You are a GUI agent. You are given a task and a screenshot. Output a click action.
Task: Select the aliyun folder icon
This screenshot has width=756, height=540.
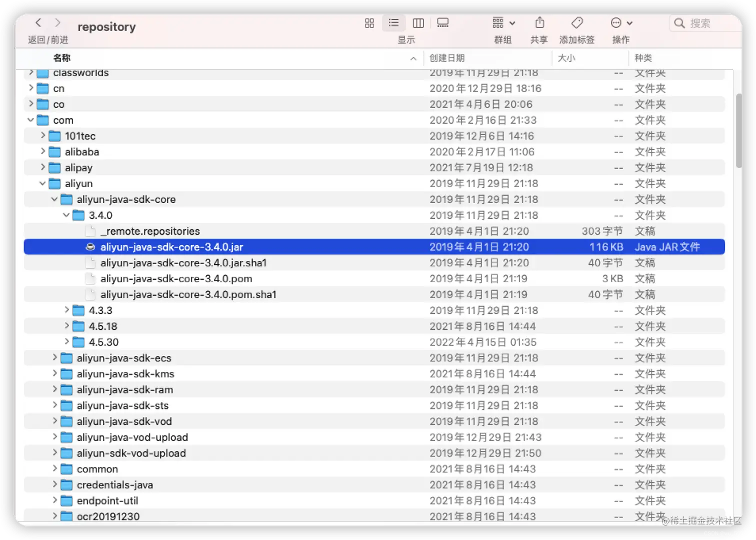(54, 184)
